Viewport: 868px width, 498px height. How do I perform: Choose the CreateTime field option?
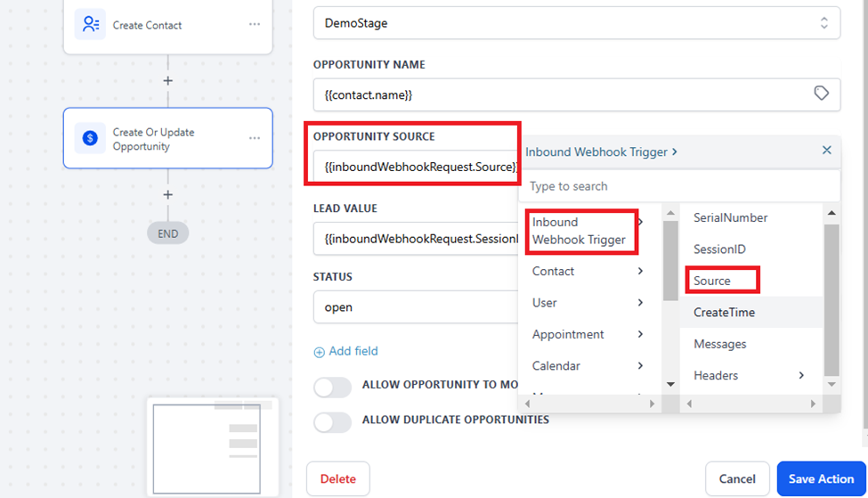[724, 313]
